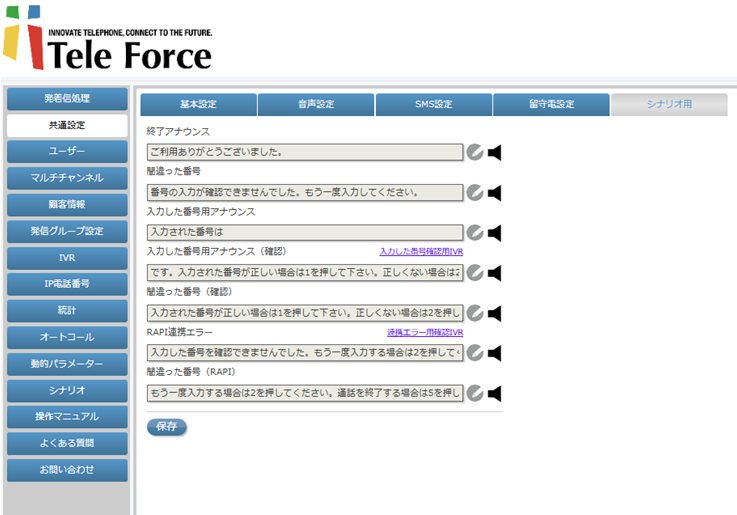Play audio for 入力した番号用アナウンス（確認）
Image resolution: width=737 pixels, height=515 pixels.
pos(494,273)
